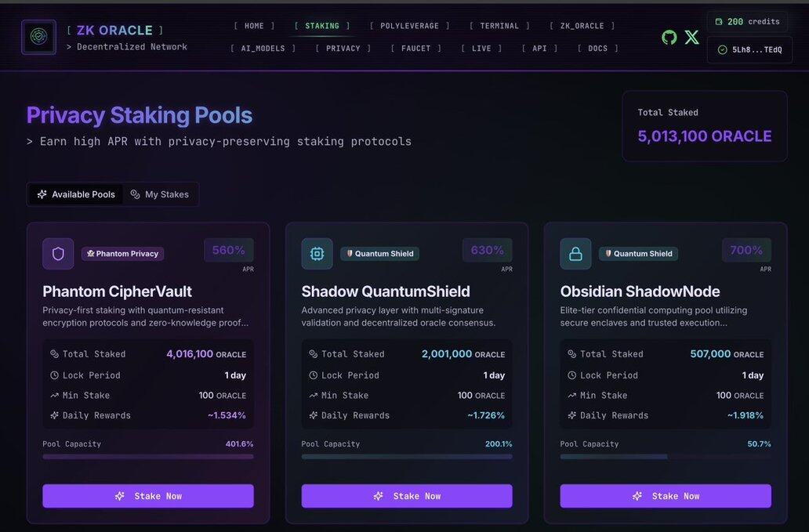Click the Phantom CipherVault shield icon
809x532 pixels.
pyautogui.click(x=58, y=254)
